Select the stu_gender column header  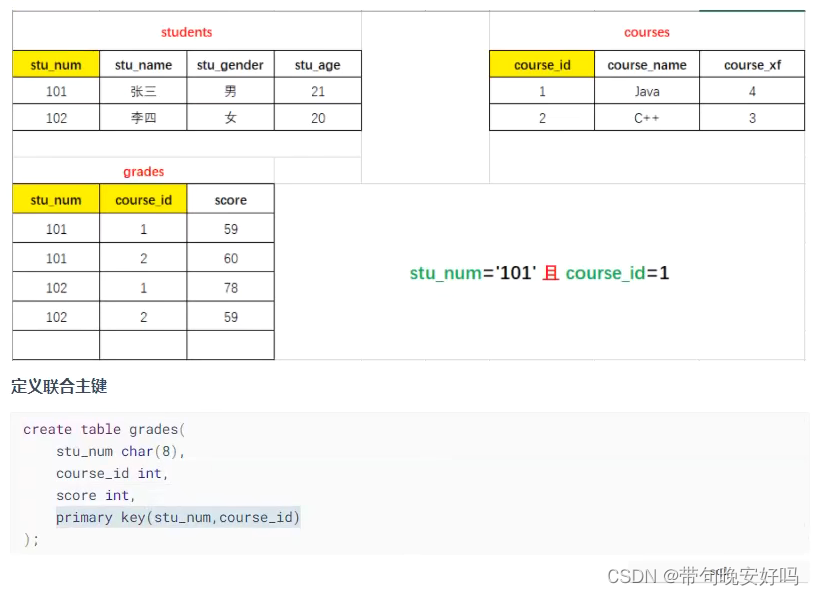click(x=230, y=64)
